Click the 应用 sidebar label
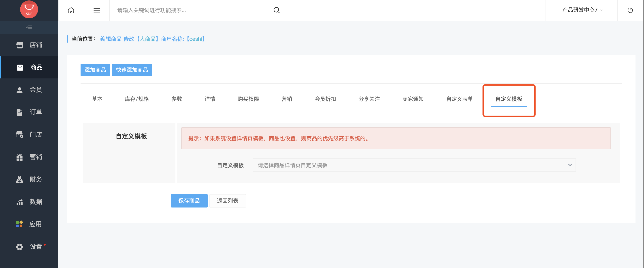Image resolution: width=644 pixels, height=268 pixels. 35,224
